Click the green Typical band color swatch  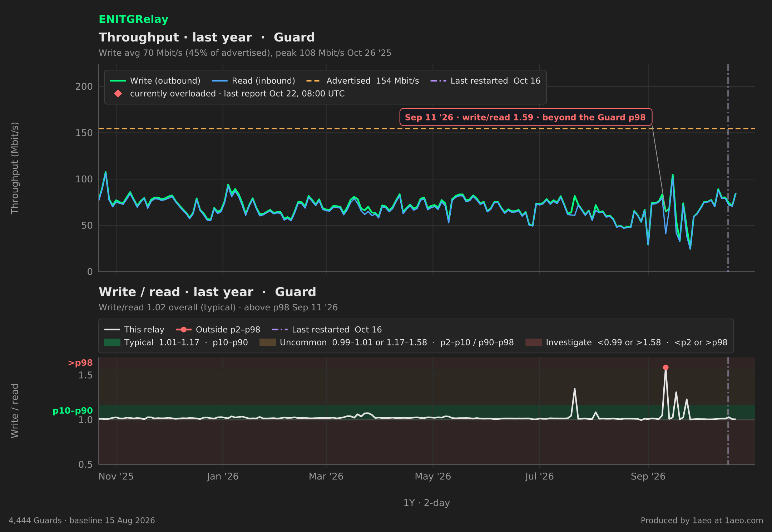coord(112,343)
